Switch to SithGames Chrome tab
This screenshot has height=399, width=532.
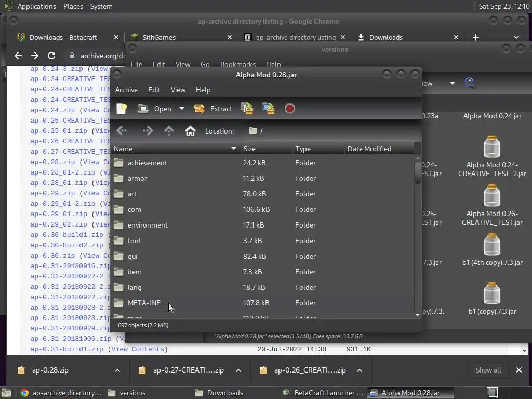coord(159,37)
